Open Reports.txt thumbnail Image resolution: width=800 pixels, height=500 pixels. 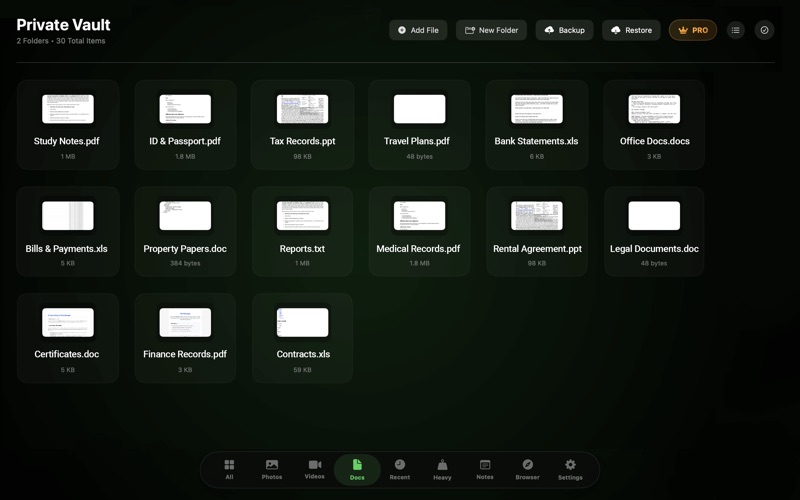pyautogui.click(x=303, y=215)
